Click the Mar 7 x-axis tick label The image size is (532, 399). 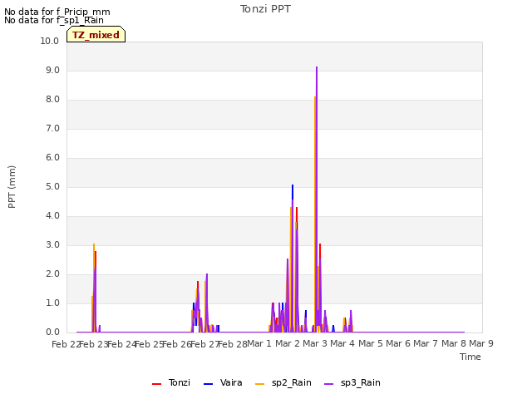[x=426, y=343]
